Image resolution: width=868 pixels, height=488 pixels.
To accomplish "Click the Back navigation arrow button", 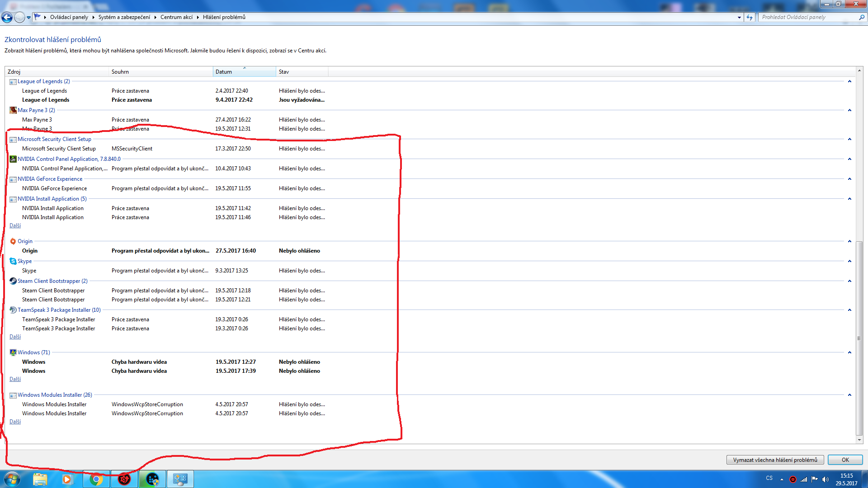I will pos(7,17).
